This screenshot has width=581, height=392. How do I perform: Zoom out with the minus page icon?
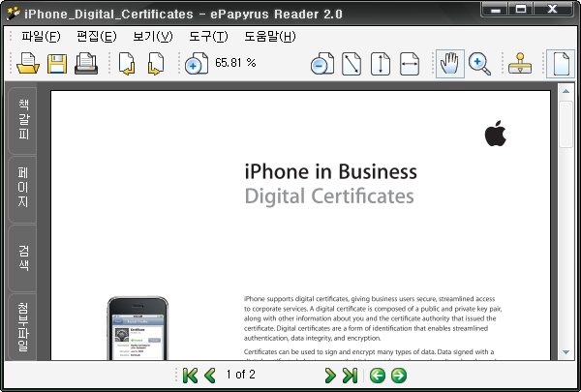point(322,64)
